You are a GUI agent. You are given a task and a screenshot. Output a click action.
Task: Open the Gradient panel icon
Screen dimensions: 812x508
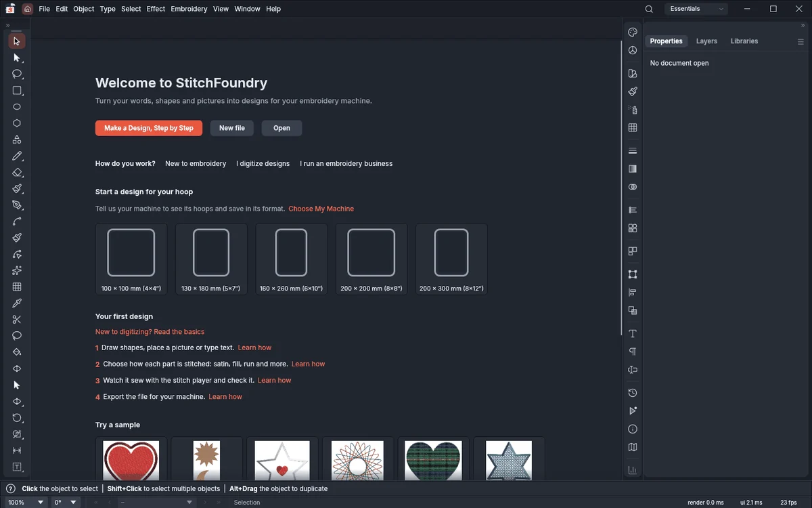pos(633,169)
